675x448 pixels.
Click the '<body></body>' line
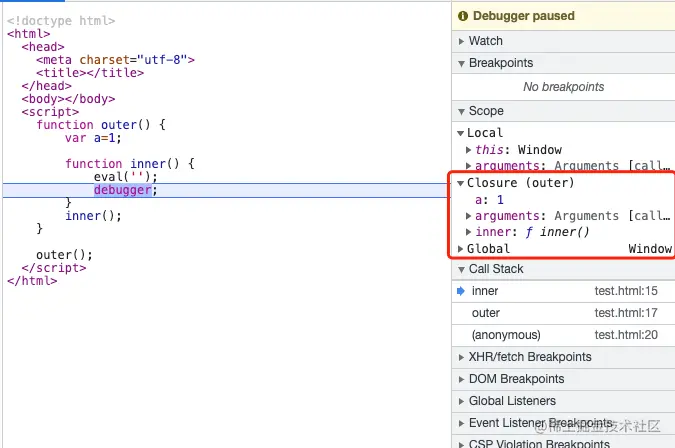pyautogui.click(x=68, y=99)
